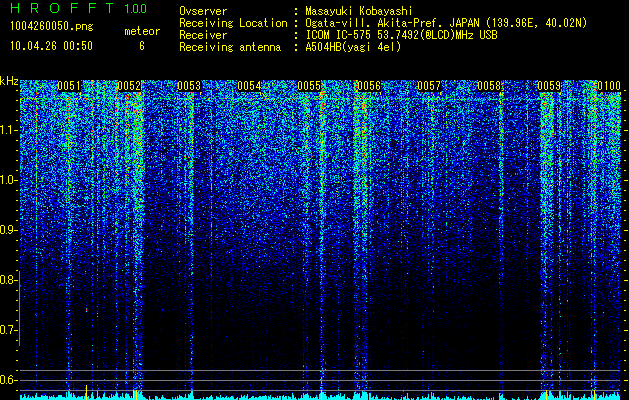Click the 0056 time marker
This screenshot has height=400, width=629.
click(369, 86)
